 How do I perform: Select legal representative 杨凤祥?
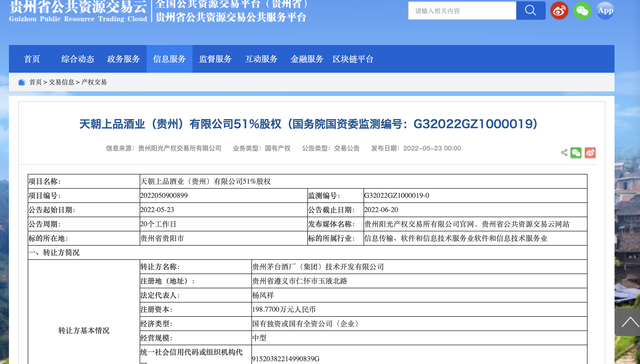[x=263, y=295]
